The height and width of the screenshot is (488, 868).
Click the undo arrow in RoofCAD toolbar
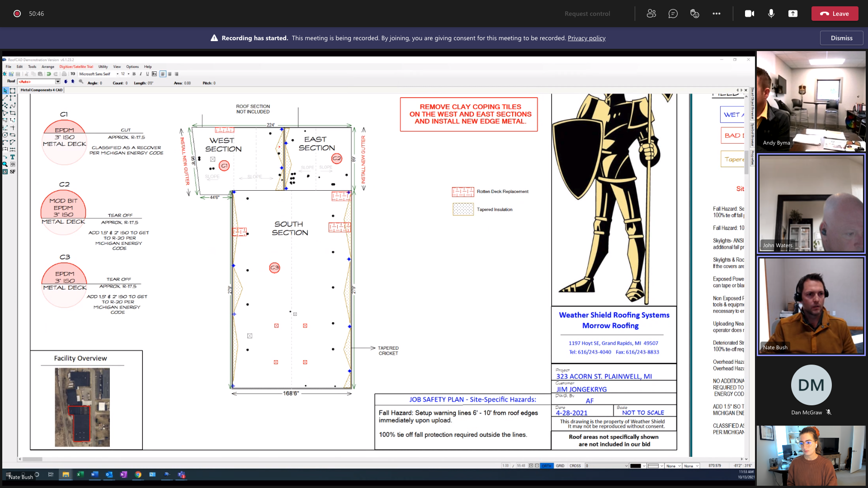[48, 74]
